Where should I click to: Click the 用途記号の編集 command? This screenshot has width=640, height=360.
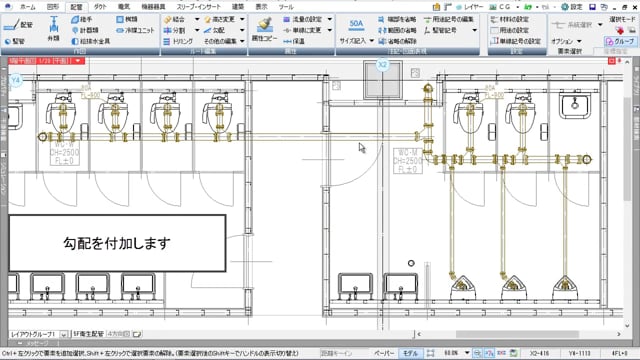[449, 19]
